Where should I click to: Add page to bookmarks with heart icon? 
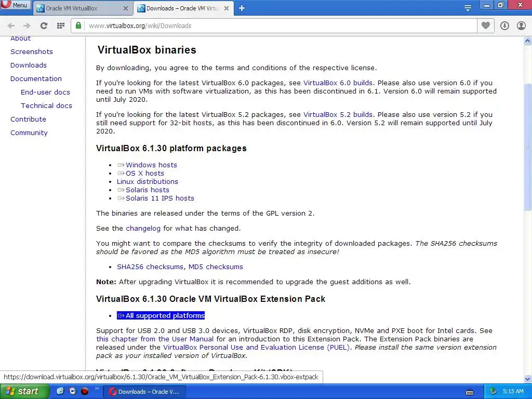coord(486,25)
